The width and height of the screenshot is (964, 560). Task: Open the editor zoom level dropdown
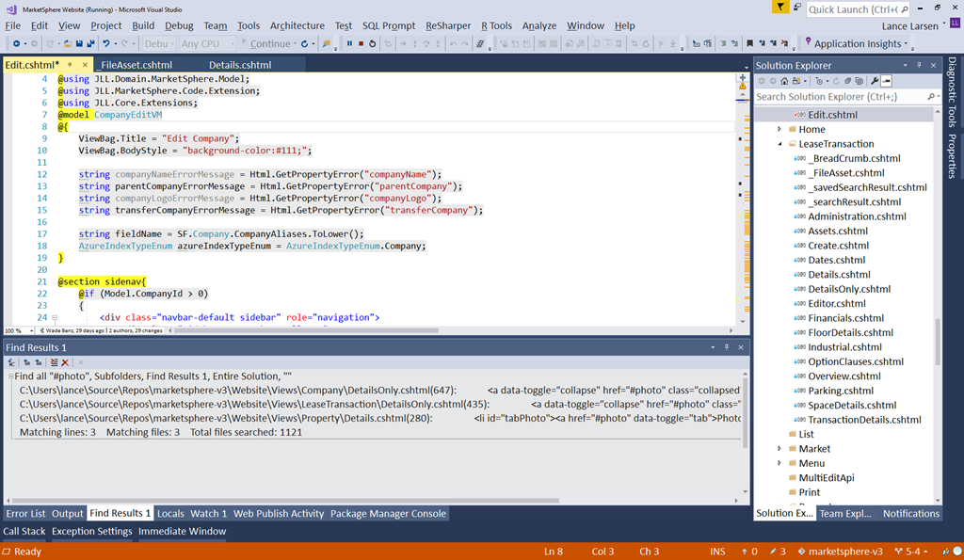pyautogui.click(x=31, y=330)
